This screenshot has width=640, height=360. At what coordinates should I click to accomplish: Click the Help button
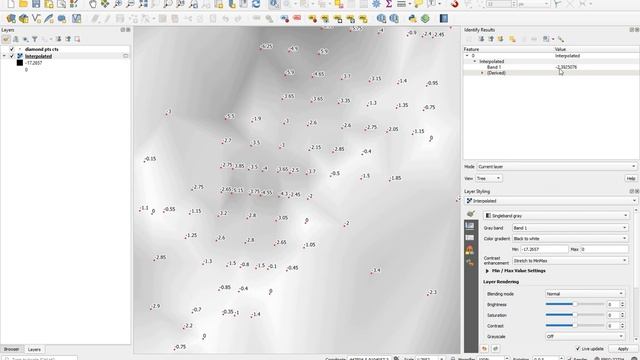pos(631,178)
